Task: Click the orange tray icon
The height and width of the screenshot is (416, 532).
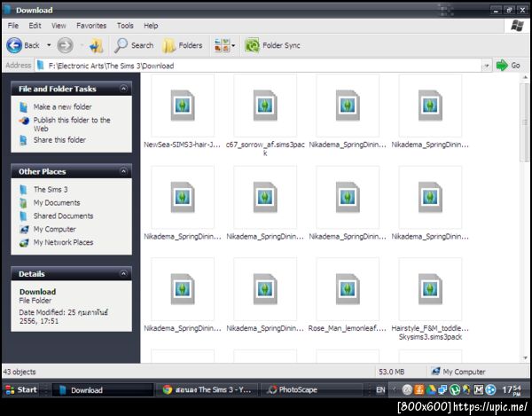Action: click(419, 390)
